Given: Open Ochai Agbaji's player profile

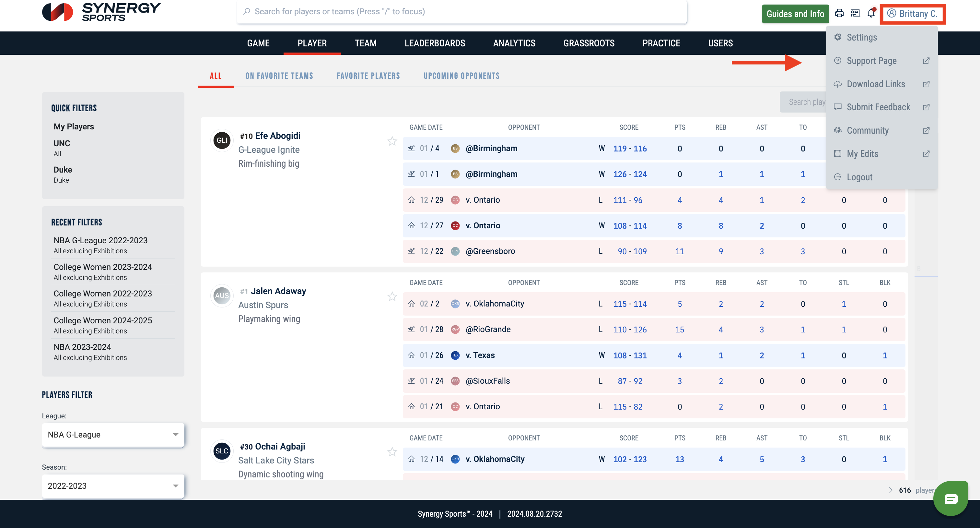Looking at the screenshot, I should (280, 446).
